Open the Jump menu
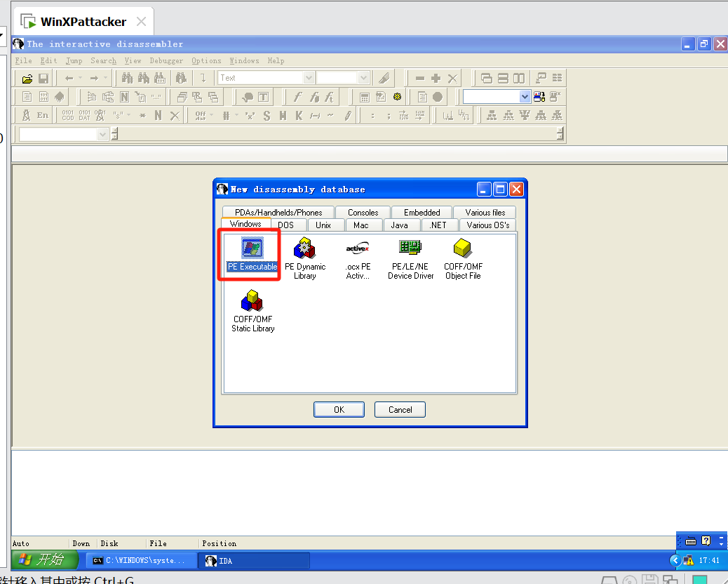Viewport: 728px width, 584px height. coord(74,60)
